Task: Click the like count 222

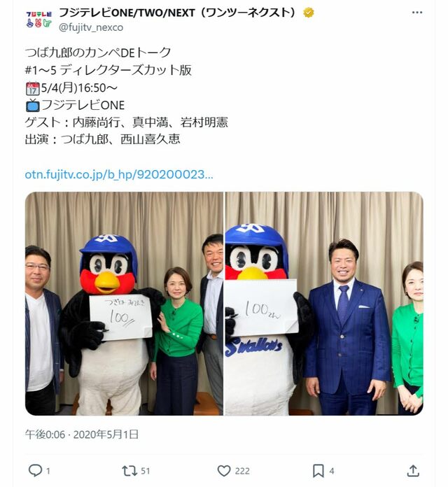Action: pos(242,471)
